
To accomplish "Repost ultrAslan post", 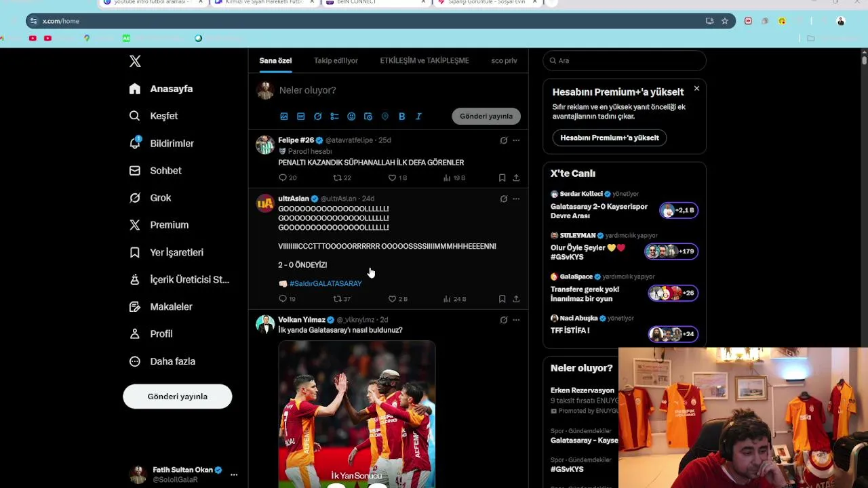I will (x=342, y=299).
